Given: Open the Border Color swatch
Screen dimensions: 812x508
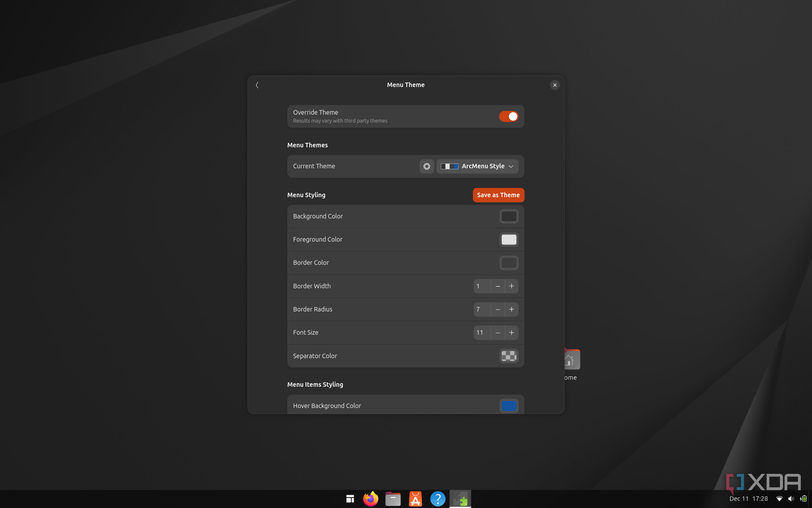Looking at the screenshot, I should (509, 263).
